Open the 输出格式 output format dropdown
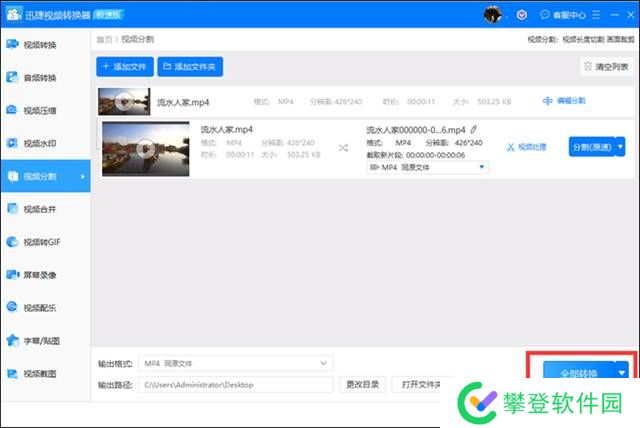640x428 pixels. tap(236, 362)
